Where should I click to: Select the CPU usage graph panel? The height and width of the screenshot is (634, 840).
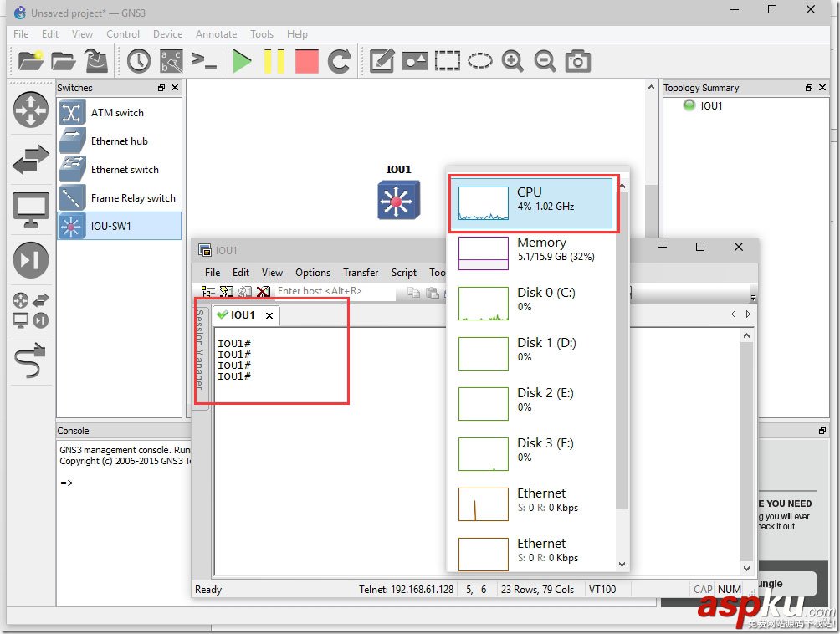click(x=533, y=203)
